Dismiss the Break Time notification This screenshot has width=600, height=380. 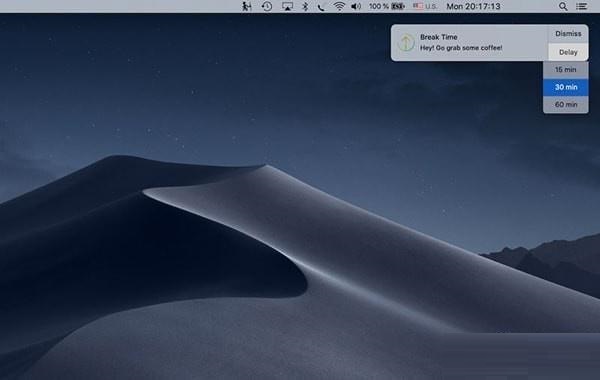(x=568, y=34)
